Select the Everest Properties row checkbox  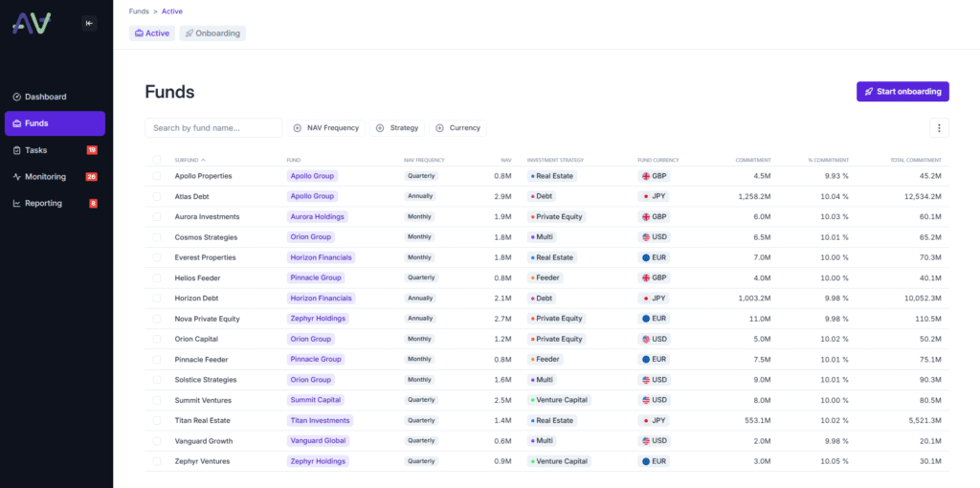157,257
